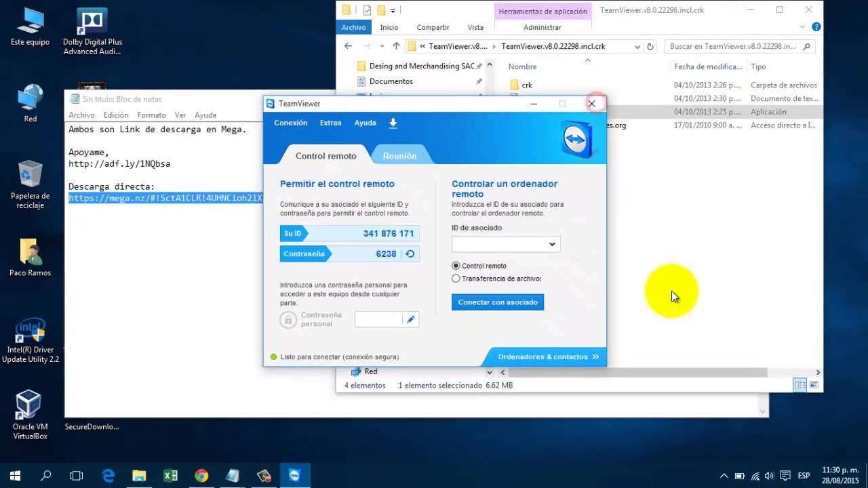Viewport: 868px width, 488px height.
Task: Click the padlock icon beside Contraseña personal
Action: (x=288, y=319)
